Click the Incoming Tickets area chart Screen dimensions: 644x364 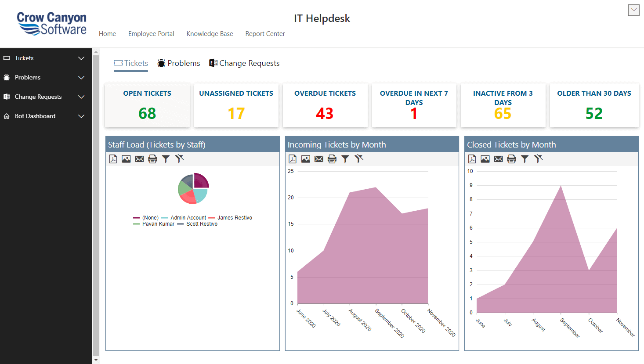tap(363, 245)
